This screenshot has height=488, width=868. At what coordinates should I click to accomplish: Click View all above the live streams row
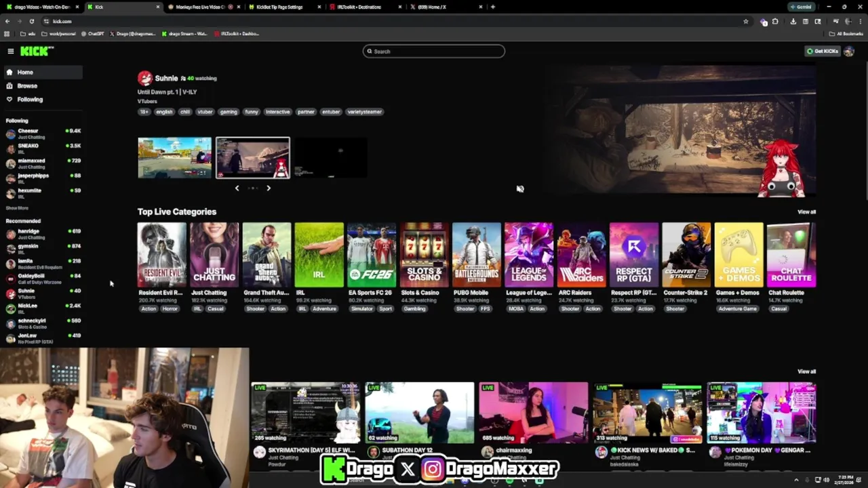tap(806, 371)
